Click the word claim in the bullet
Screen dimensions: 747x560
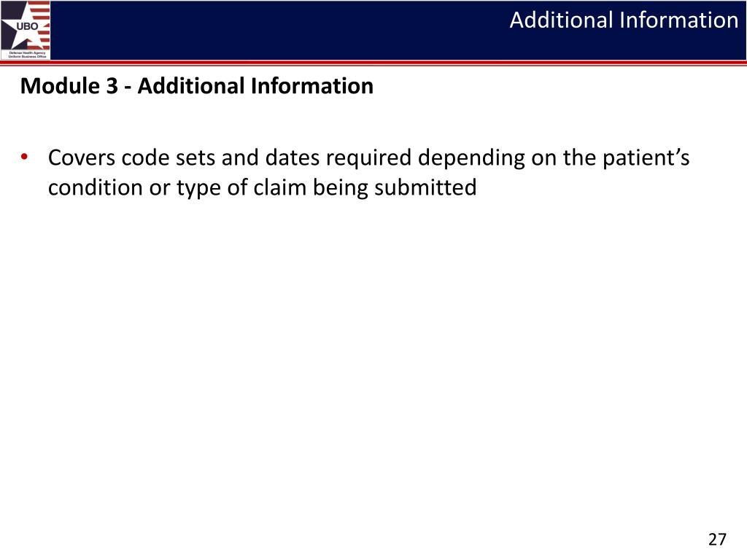tap(279, 187)
